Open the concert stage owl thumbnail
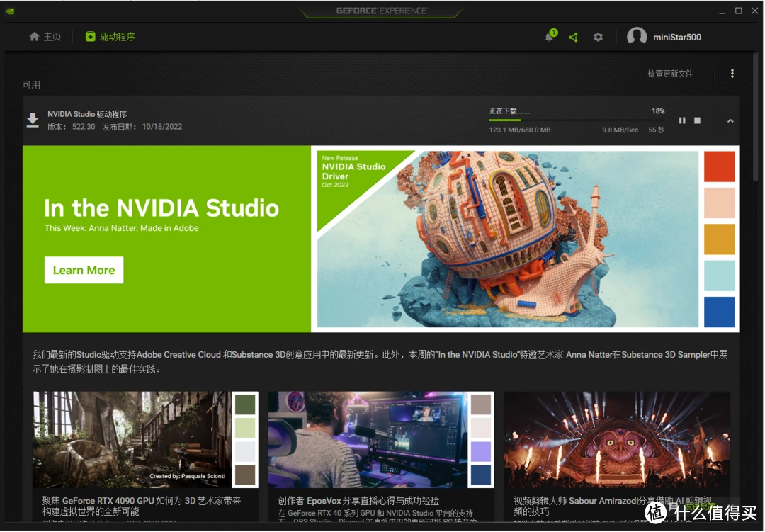Image resolution: width=765 pixels, height=532 pixels. click(x=617, y=439)
